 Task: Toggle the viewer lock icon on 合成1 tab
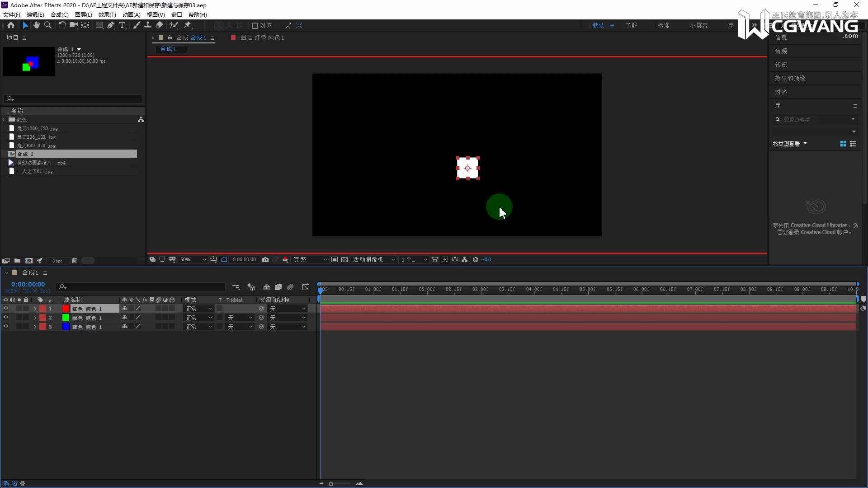(x=170, y=38)
